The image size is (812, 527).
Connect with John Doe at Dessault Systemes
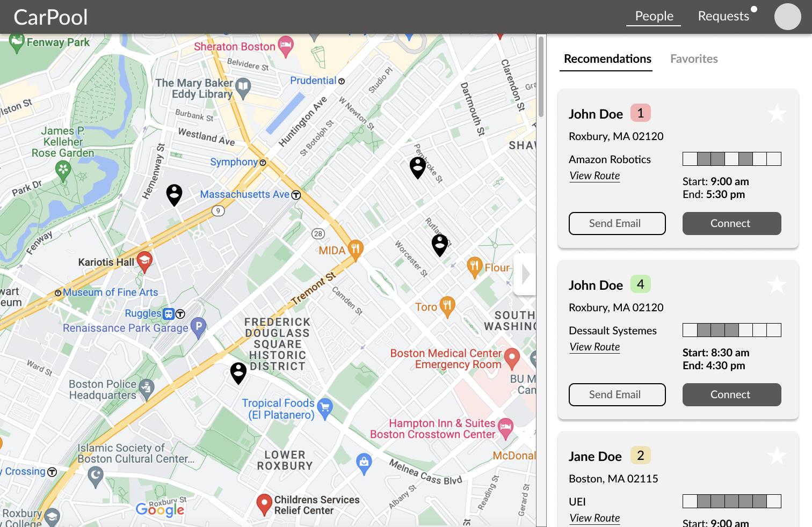tap(731, 394)
